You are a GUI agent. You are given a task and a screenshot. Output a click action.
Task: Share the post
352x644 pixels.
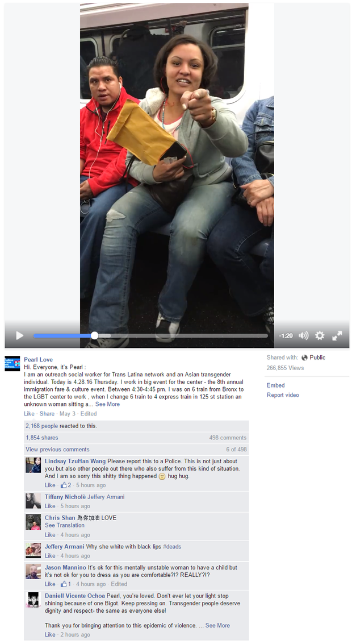tap(47, 414)
